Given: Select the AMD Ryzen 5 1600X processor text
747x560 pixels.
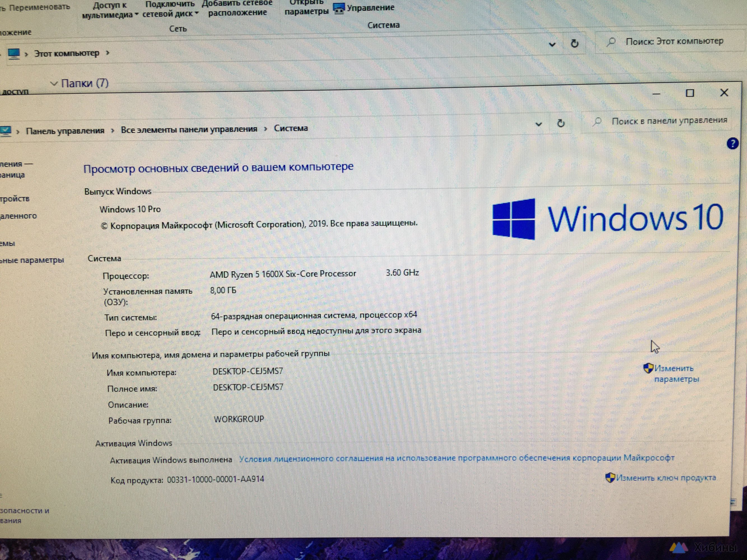Looking at the screenshot, I should pyautogui.click(x=283, y=274).
